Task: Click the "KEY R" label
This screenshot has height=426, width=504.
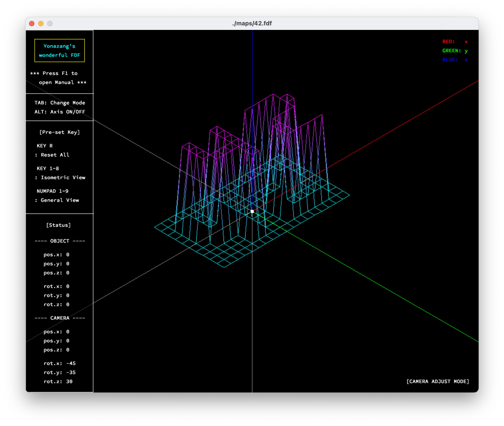Action: point(45,146)
